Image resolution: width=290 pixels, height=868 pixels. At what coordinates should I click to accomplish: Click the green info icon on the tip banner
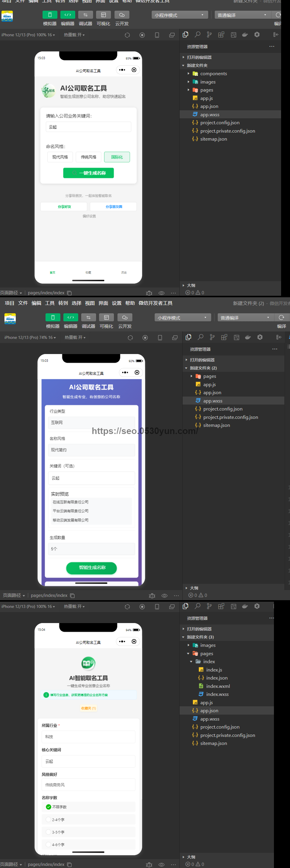[x=46, y=695]
